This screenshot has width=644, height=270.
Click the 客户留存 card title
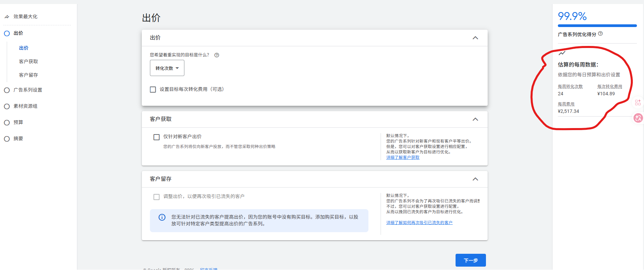[x=161, y=179]
